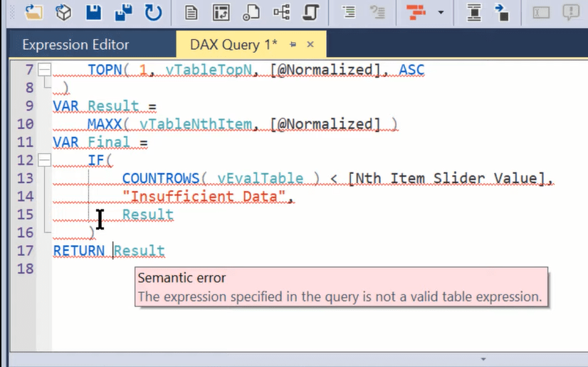The height and width of the screenshot is (367, 588).
Task: Collapse the IF block at line 12
Action: click(x=45, y=160)
